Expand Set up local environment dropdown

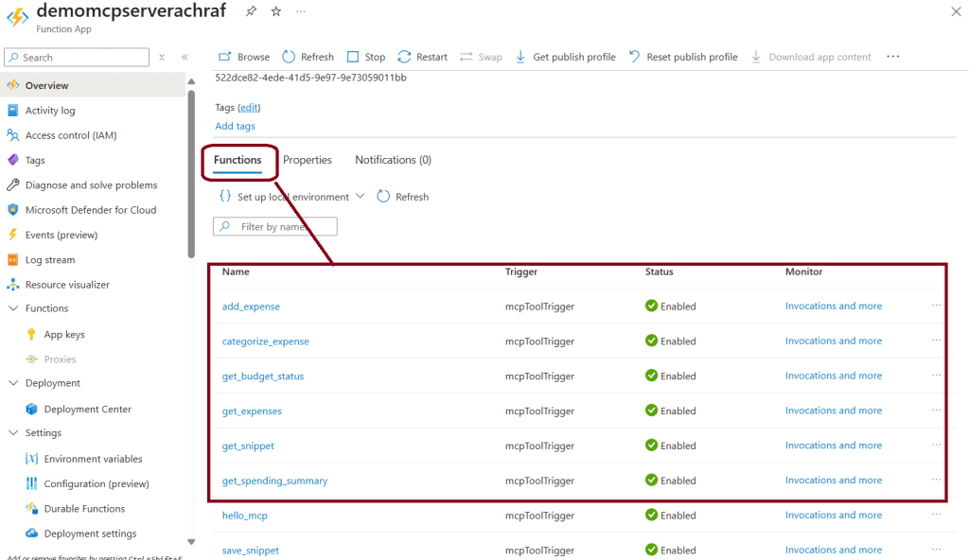coord(360,197)
